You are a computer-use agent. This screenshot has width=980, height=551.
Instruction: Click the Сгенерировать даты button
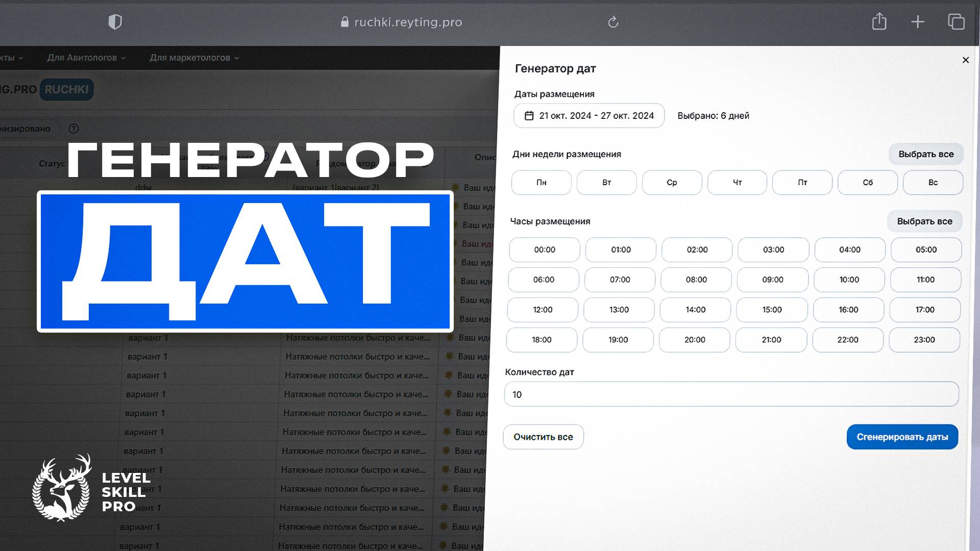[902, 437]
